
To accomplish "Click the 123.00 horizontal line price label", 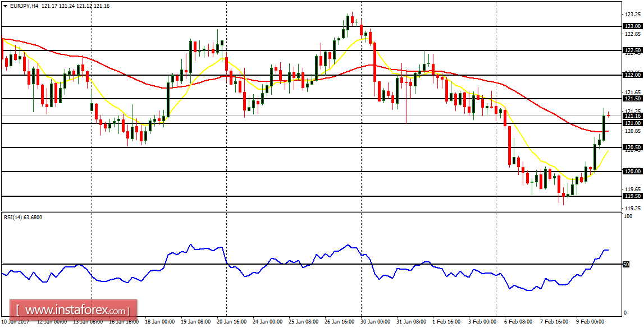I will tap(633, 26).
